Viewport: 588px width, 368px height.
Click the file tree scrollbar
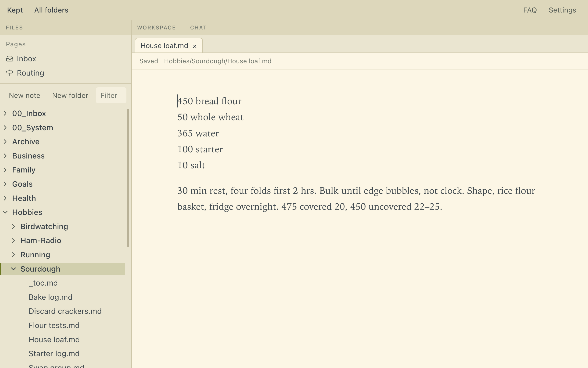(x=128, y=178)
